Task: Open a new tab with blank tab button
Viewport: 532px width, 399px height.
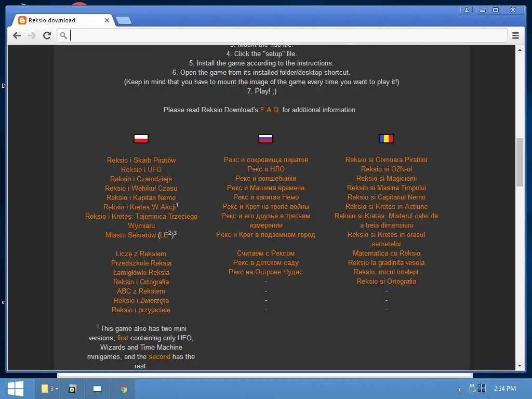Action: click(x=124, y=21)
